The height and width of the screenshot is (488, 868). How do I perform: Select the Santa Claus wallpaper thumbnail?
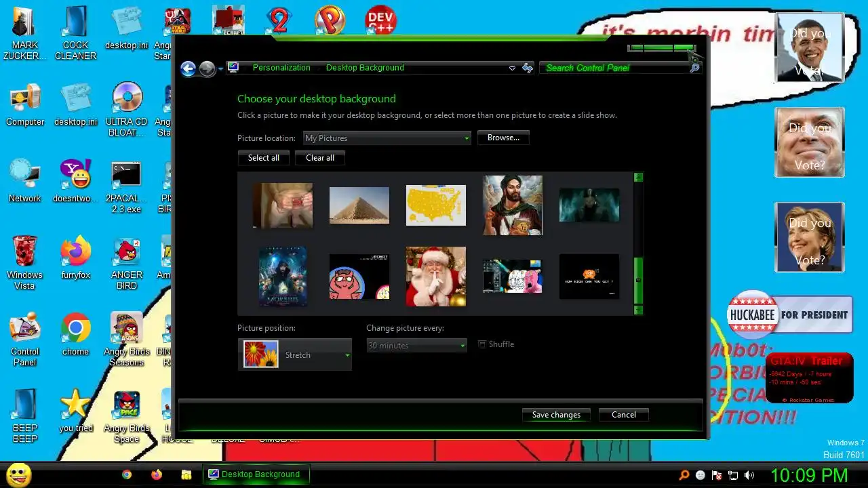coord(436,277)
